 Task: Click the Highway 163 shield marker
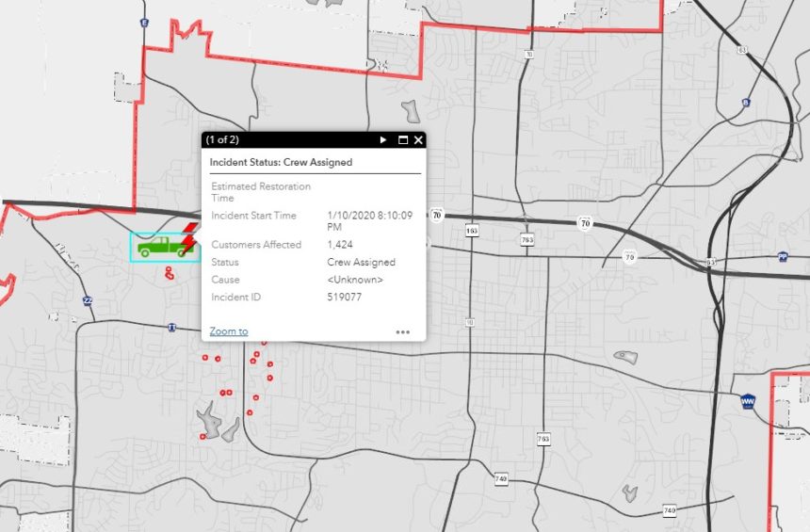coord(472,230)
